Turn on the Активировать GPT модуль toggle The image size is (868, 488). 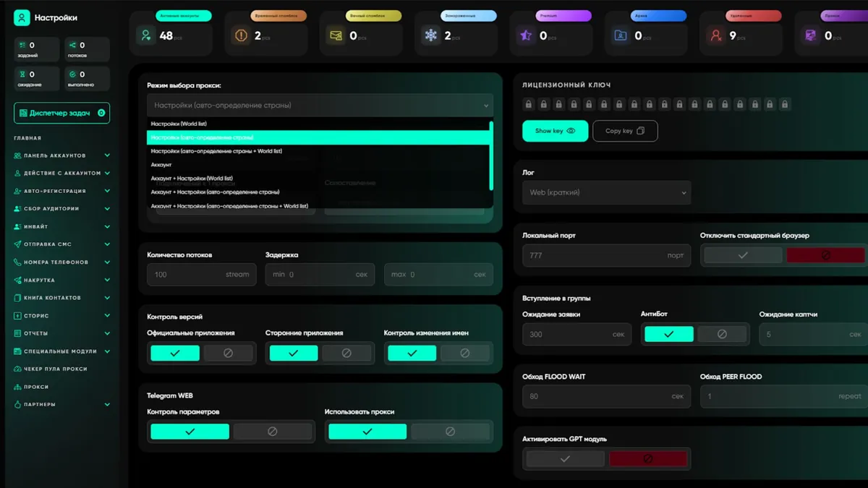point(565,459)
